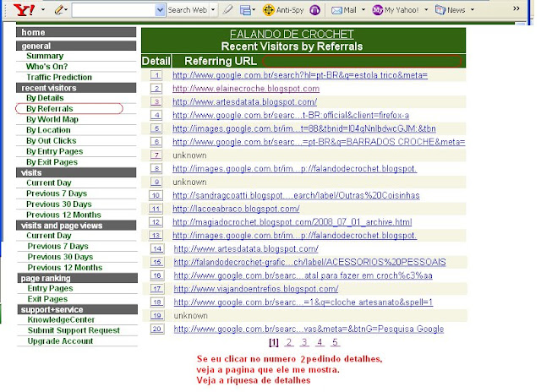
Task: Follow the magiadocrochet.blogspot.com archive link
Action: (x=292, y=222)
